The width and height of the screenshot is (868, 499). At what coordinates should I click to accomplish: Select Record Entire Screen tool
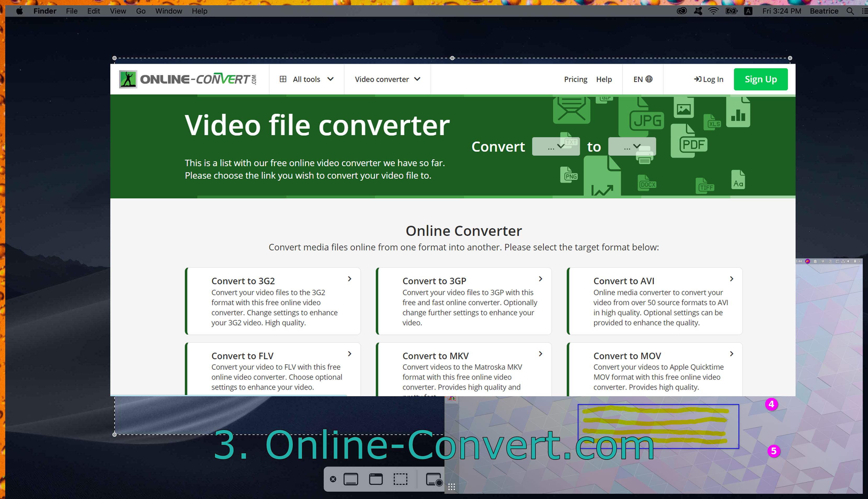(434, 479)
